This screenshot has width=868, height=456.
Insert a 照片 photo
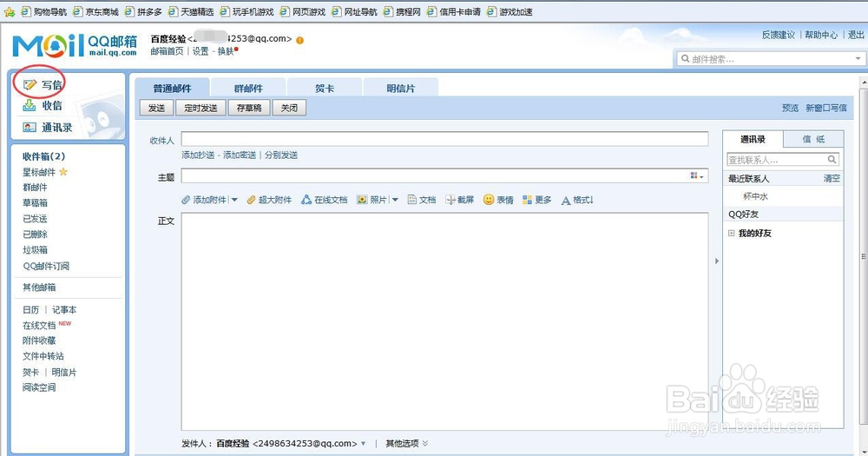tap(372, 200)
